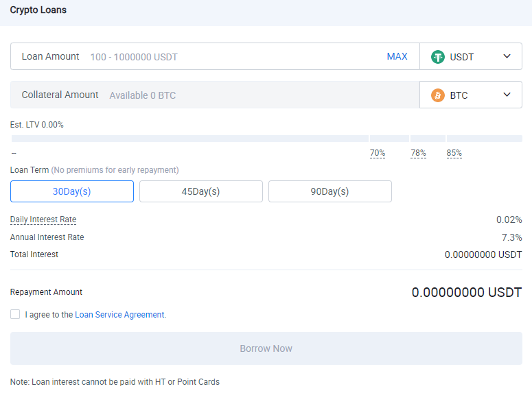Image resolution: width=532 pixels, height=393 pixels.
Task: Click the 70% LTV marker
Action: tap(378, 153)
